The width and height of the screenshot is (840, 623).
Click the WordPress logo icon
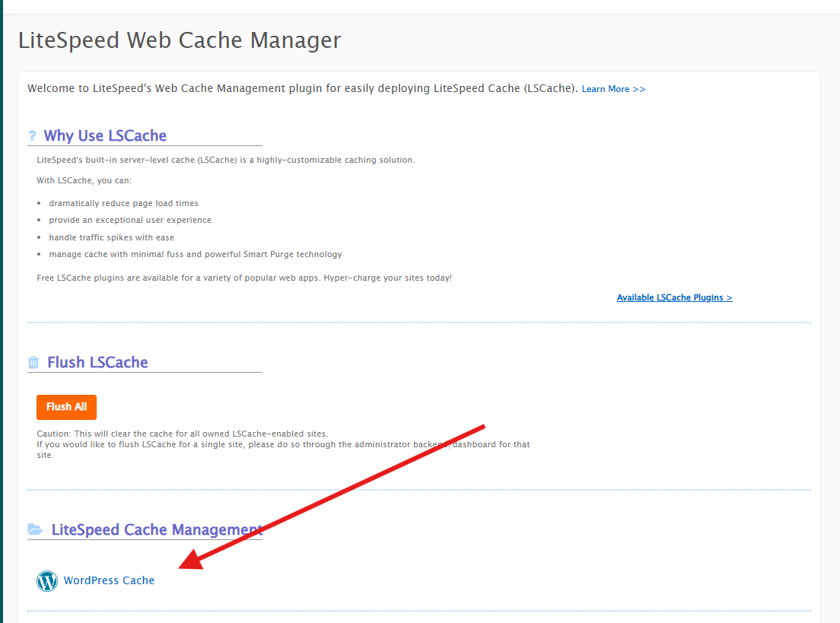click(47, 580)
